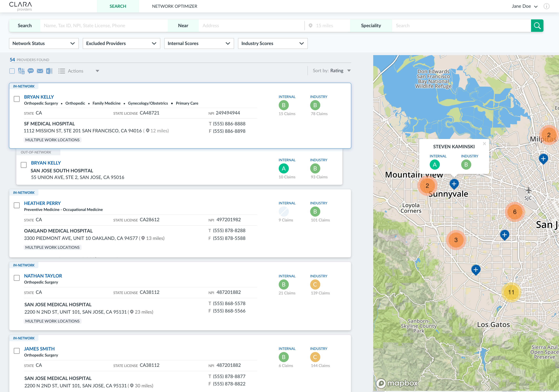Click the green A internal score in map popup
The width and height of the screenshot is (559, 392).
coord(435,165)
